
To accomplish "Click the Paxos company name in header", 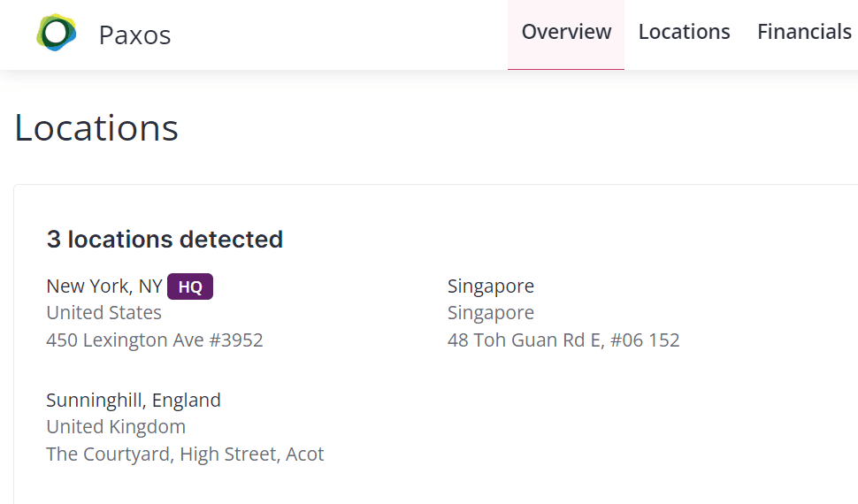I will (134, 34).
